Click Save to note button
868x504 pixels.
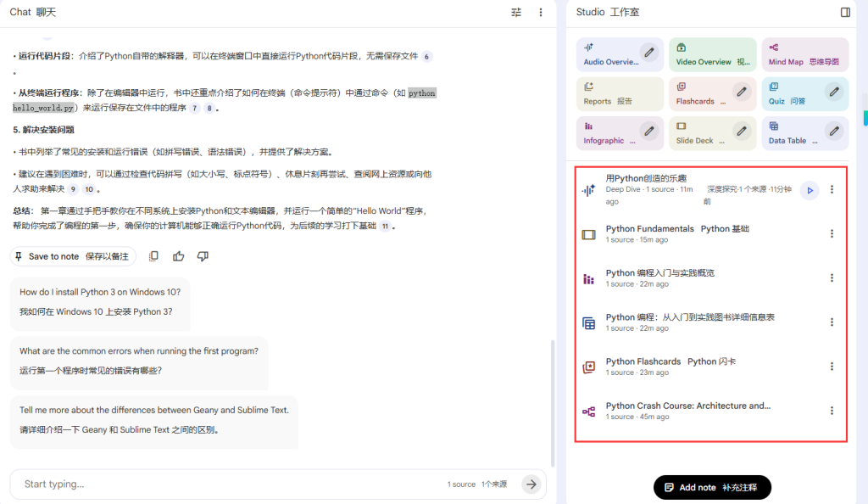[x=72, y=256]
